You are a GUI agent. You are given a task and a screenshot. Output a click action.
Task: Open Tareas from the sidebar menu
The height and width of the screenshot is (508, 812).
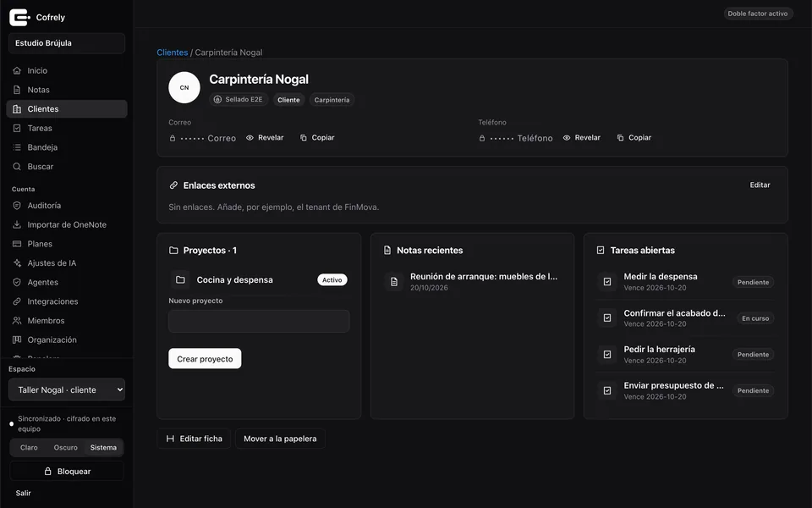[67, 128]
